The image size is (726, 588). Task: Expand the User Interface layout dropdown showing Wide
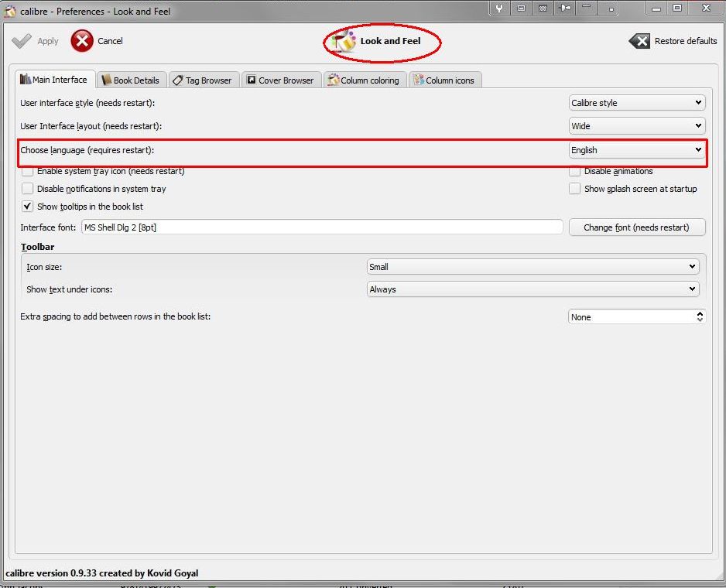pos(637,126)
